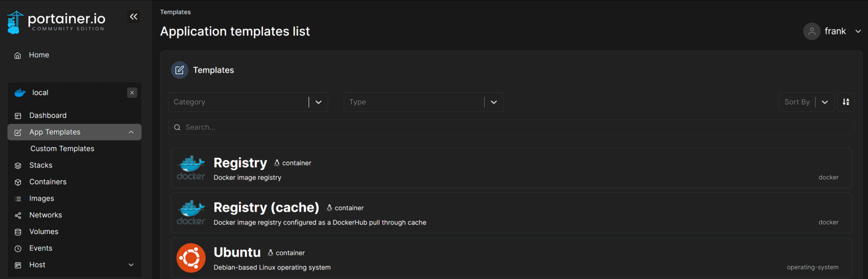Open the Sort By dropdown
This screenshot has width=868, height=279.
806,102
